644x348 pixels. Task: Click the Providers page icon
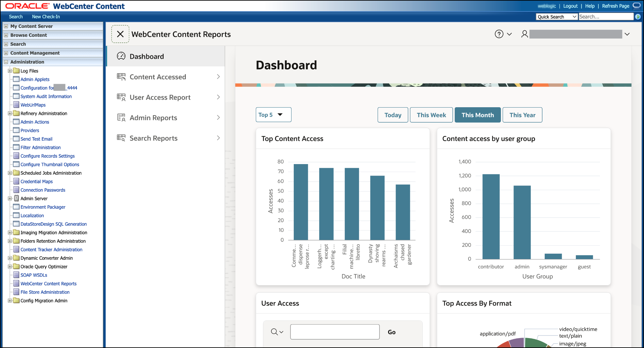click(x=16, y=130)
